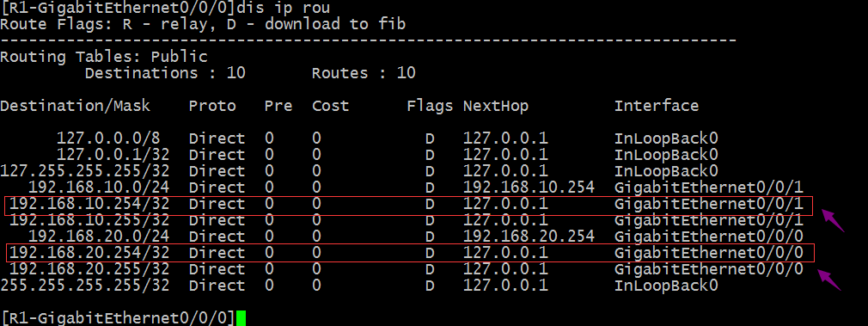The width and height of the screenshot is (868, 326).
Task: Click next hop 127.0.0.1 in 192.168.10.254/32 row
Action: (505, 204)
